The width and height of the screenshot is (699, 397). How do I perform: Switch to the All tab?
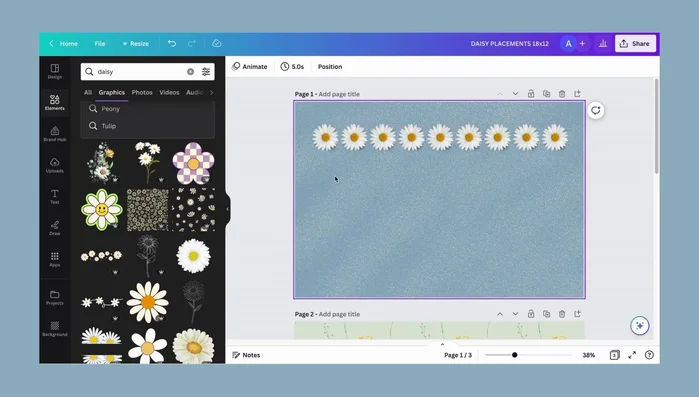(x=88, y=92)
